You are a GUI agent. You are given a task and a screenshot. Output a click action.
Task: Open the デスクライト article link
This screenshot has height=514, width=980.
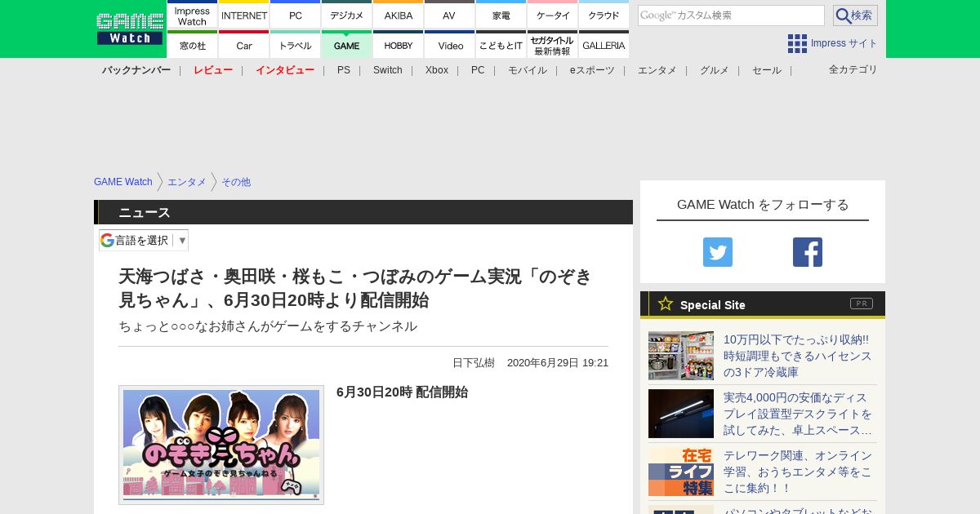click(x=798, y=414)
